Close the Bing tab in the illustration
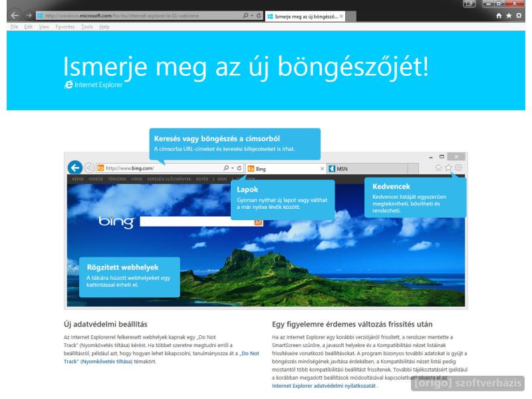This screenshot has width=532, height=399. click(322, 169)
